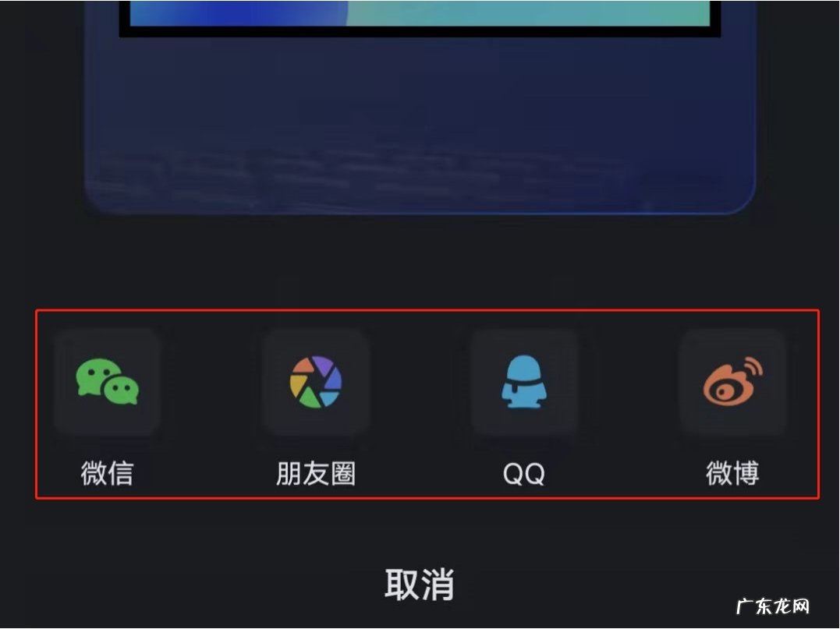
Task: Pick the QQ text label
Action: click(x=524, y=475)
